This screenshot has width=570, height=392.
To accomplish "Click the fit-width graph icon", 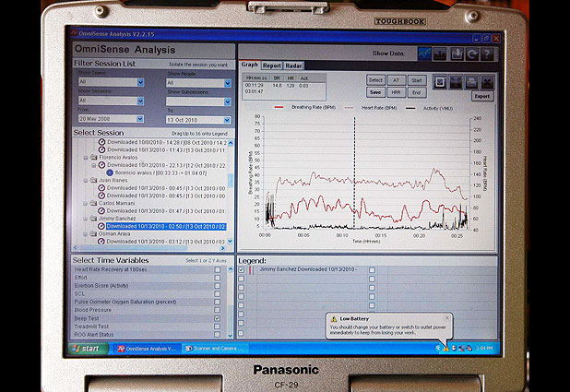I will click(456, 82).
